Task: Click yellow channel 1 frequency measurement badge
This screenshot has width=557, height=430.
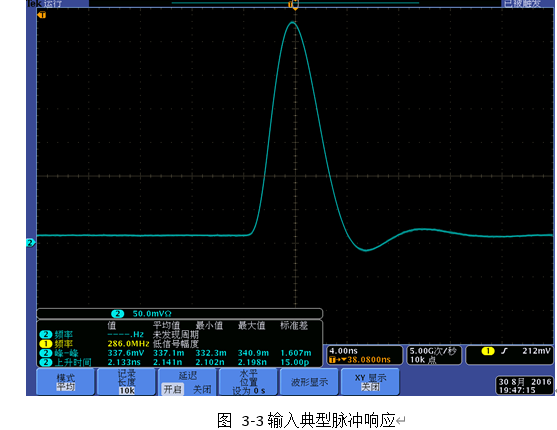Action: click(x=45, y=344)
